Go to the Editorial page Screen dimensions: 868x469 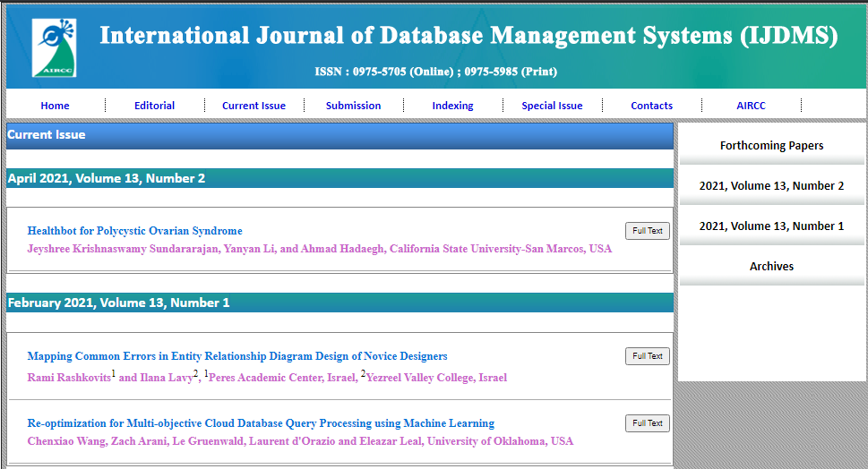[x=154, y=106]
